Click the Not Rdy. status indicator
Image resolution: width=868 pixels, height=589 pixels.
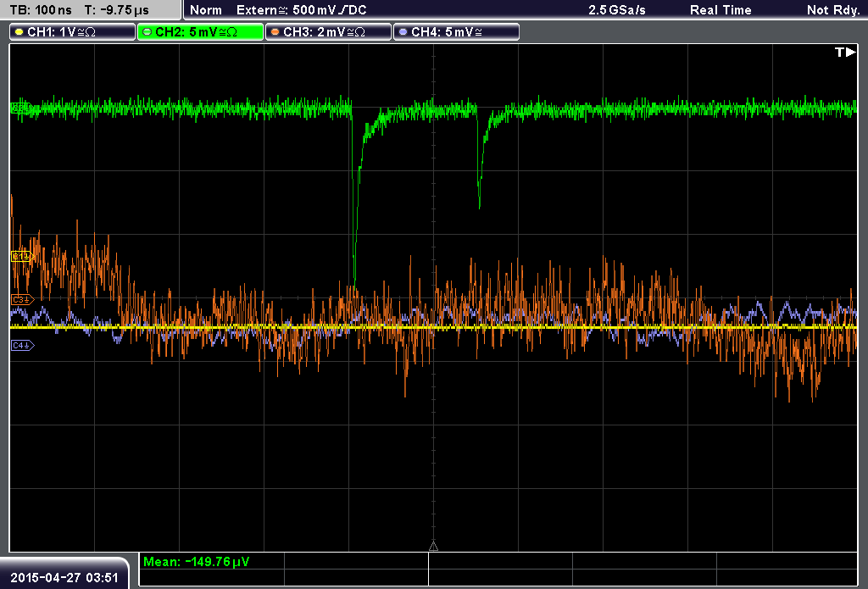coord(832,10)
